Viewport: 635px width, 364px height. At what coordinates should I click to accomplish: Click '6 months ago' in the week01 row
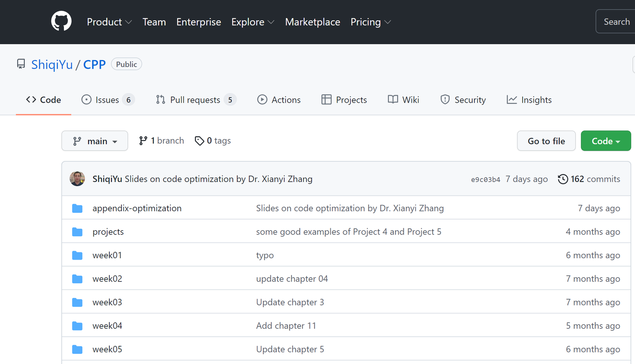(593, 255)
